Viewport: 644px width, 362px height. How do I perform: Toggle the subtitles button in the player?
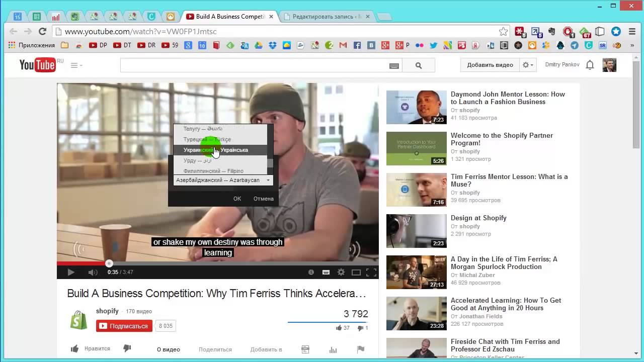coord(326,272)
